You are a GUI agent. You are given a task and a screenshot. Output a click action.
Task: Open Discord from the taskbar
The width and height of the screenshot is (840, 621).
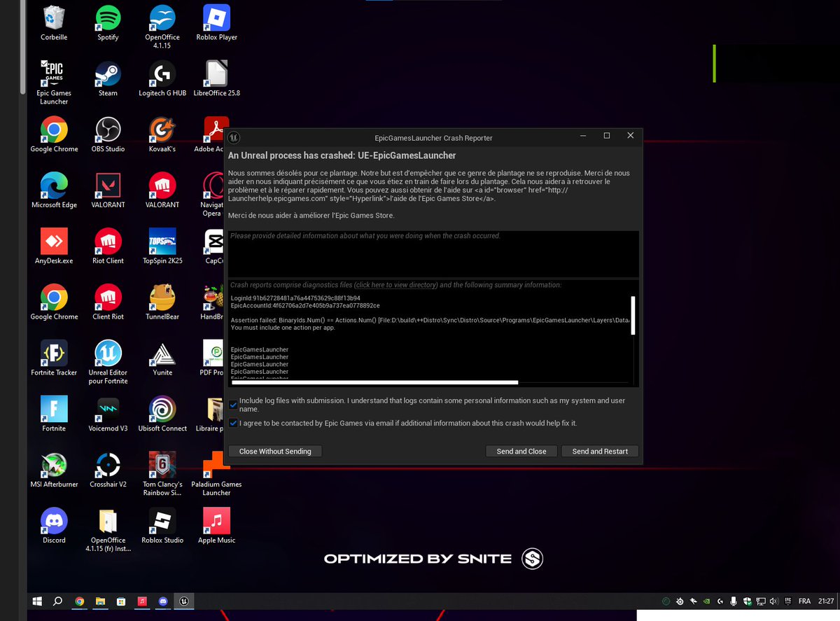(x=163, y=601)
